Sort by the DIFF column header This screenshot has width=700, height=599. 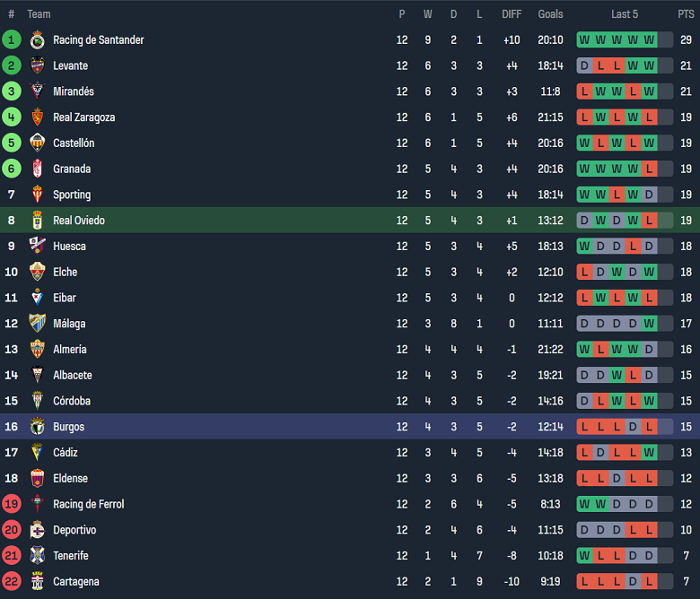pyautogui.click(x=512, y=14)
